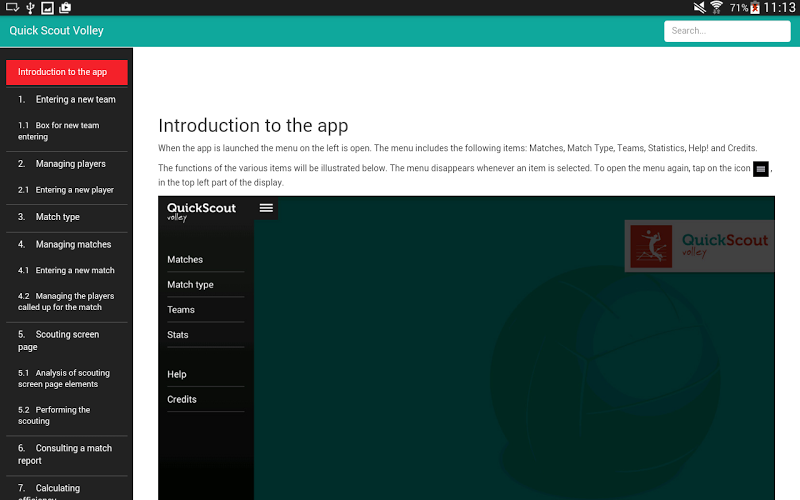This screenshot has width=800, height=500.
Task: Open 4.1 Entering a new match
Action: pos(67,270)
